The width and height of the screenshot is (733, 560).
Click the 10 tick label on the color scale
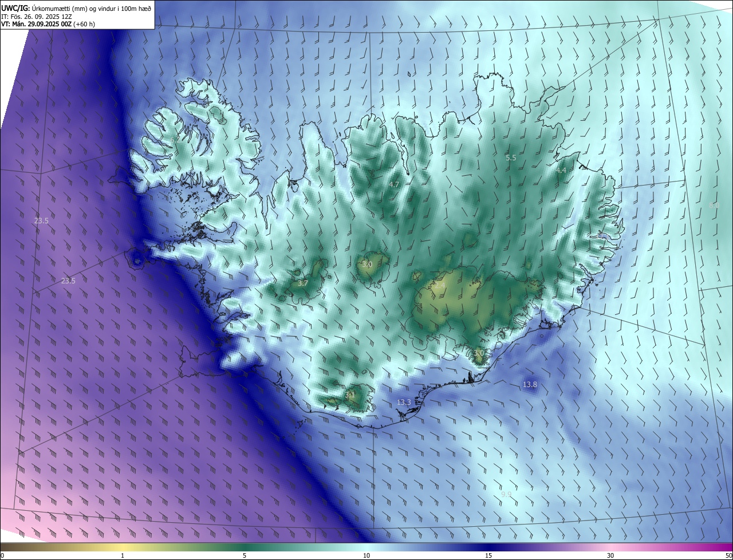point(366,555)
